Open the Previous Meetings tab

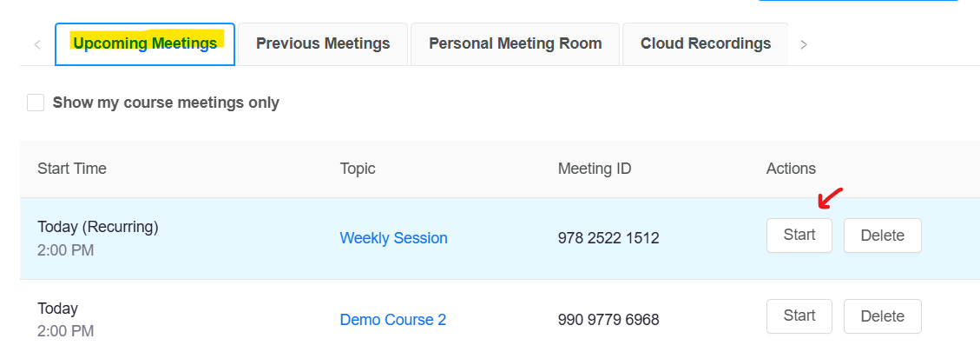coord(323,44)
